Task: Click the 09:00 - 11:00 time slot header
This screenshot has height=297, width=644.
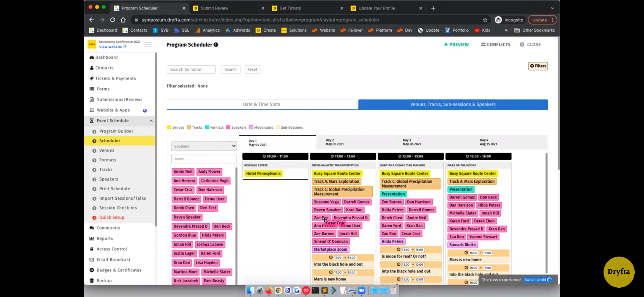Action: tap(275, 156)
